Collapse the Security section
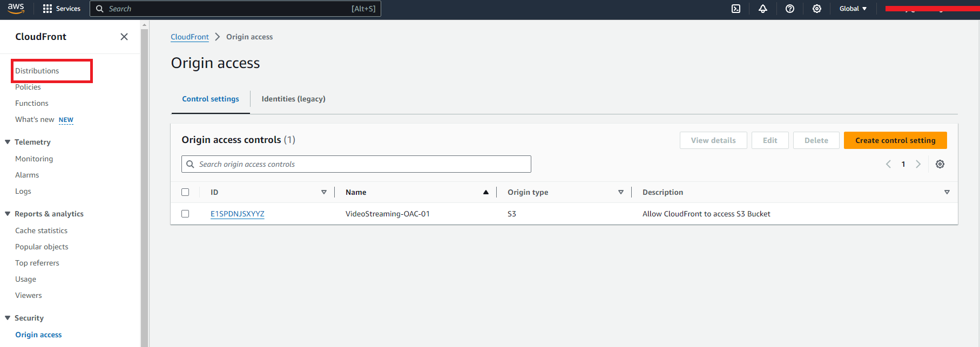Screen dimensions: 980x347 tap(8, 318)
